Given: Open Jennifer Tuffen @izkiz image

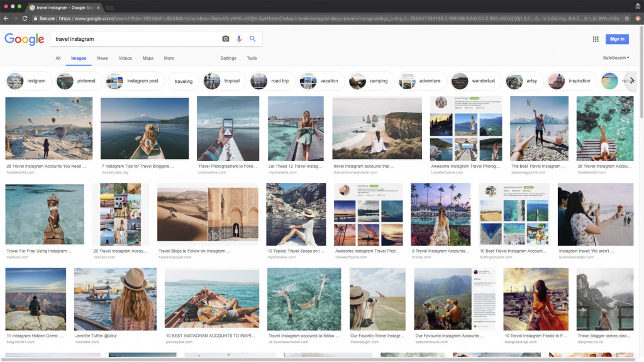Looking at the screenshot, I should point(116,299).
